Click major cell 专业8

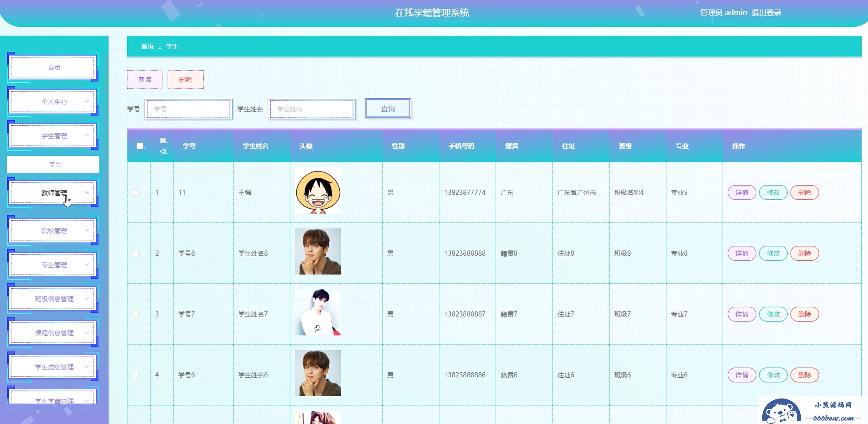tap(679, 253)
